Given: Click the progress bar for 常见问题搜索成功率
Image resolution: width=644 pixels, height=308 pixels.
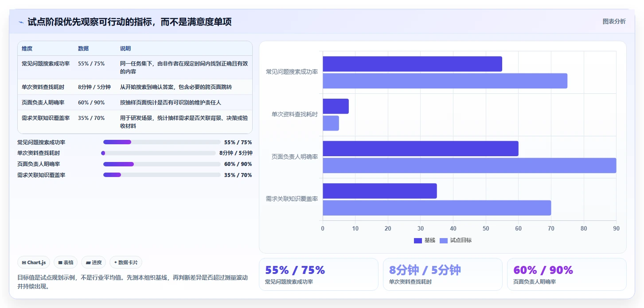Looking at the screenshot, I should tap(162, 142).
